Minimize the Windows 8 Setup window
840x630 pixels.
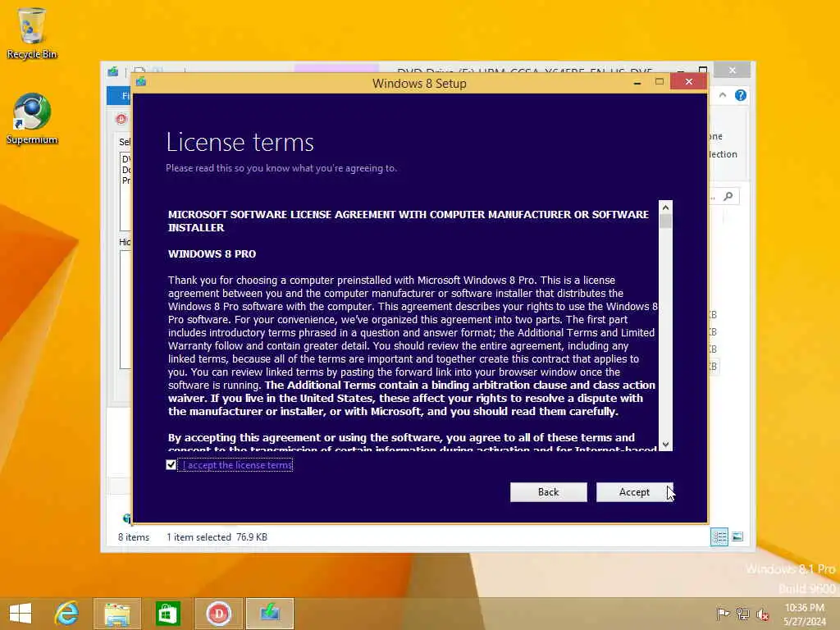tap(637, 83)
